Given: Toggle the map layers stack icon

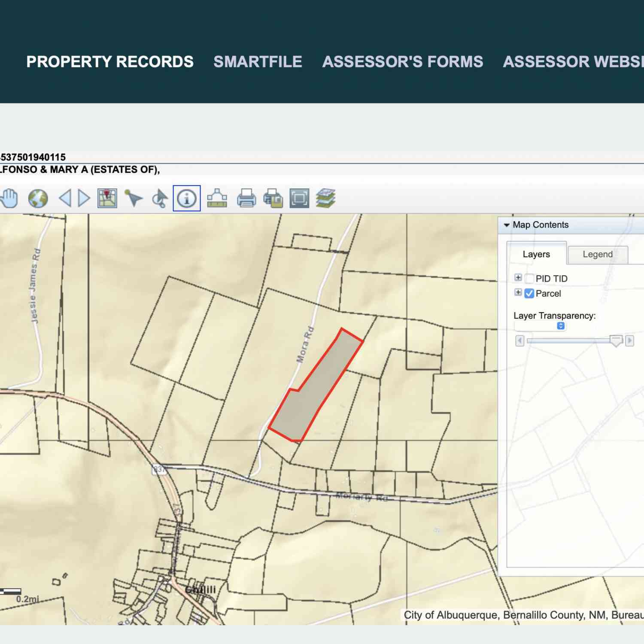Looking at the screenshot, I should click(x=325, y=198).
